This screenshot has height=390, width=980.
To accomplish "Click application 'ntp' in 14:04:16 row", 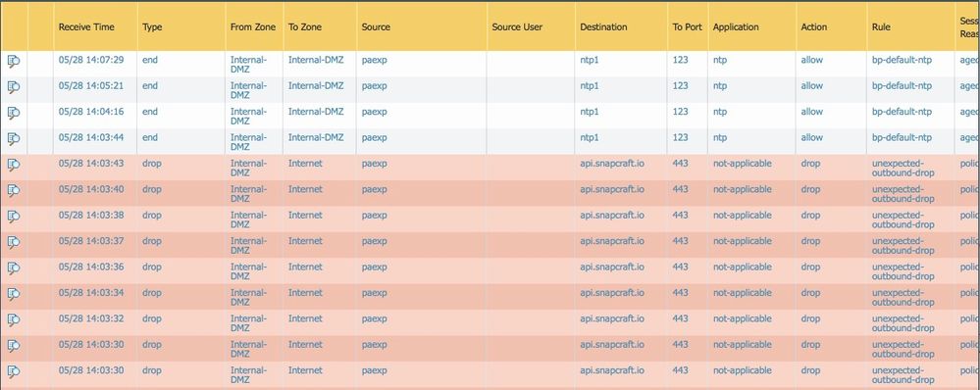I will point(720,112).
